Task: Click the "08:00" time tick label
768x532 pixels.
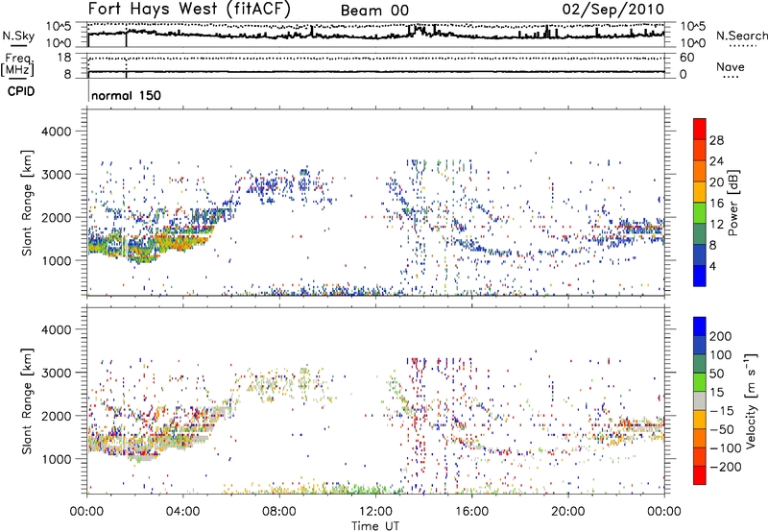Action: click(278, 512)
